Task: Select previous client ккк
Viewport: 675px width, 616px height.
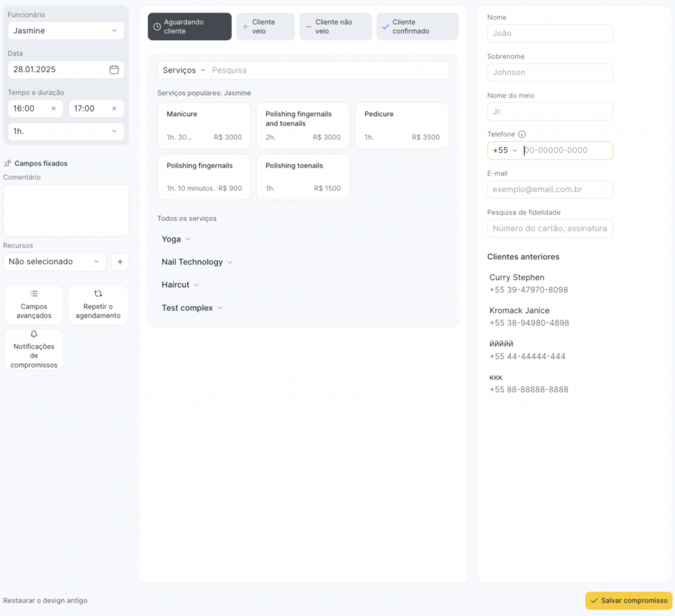Action: pos(529,383)
